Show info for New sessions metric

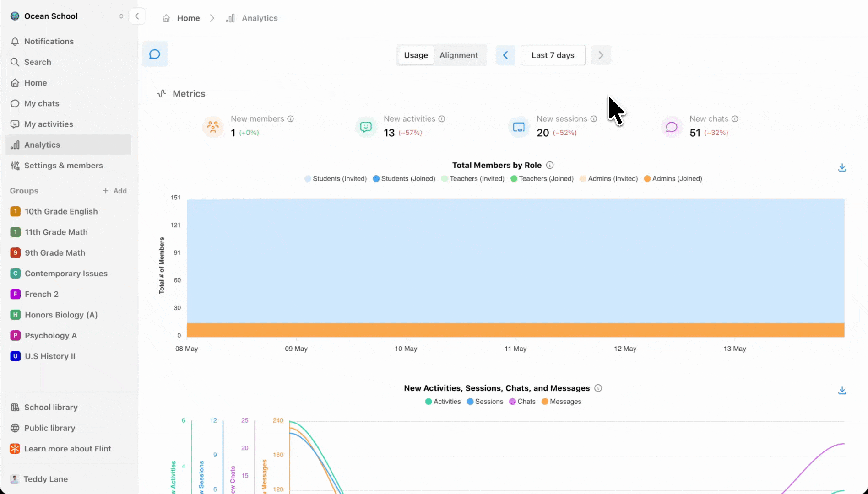(594, 119)
